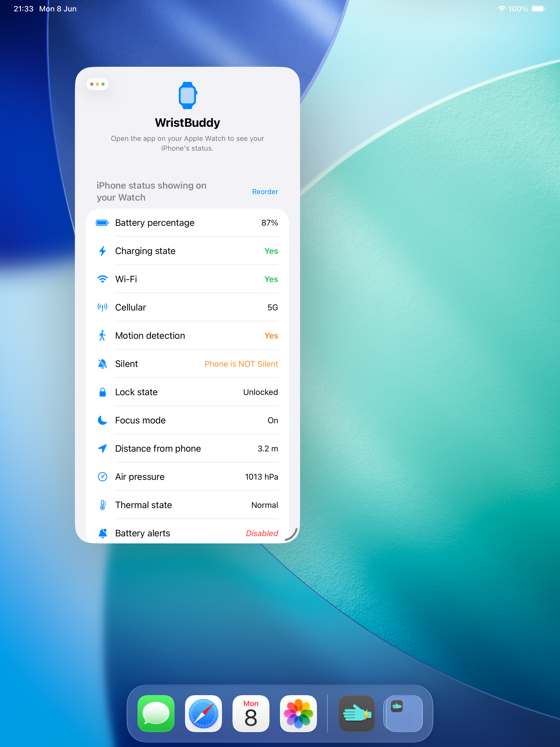Click the 'Open the app on your Apple Watch' description

tap(187, 143)
